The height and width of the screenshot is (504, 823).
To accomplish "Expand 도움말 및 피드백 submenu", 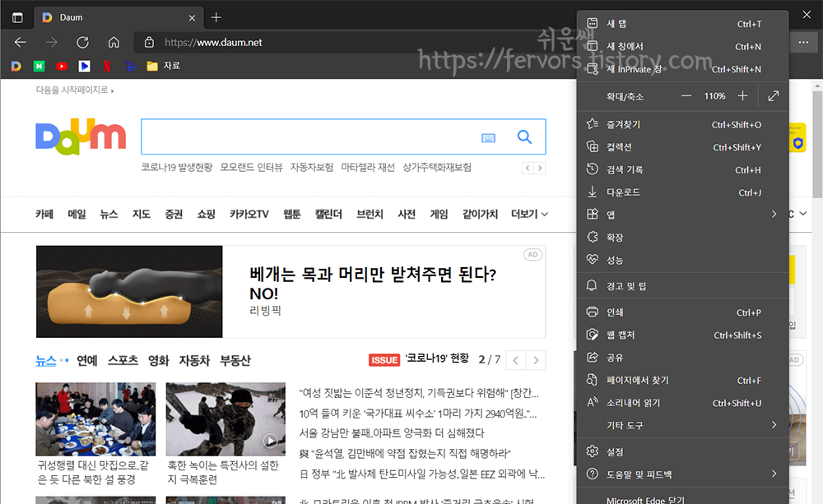I will click(682, 474).
